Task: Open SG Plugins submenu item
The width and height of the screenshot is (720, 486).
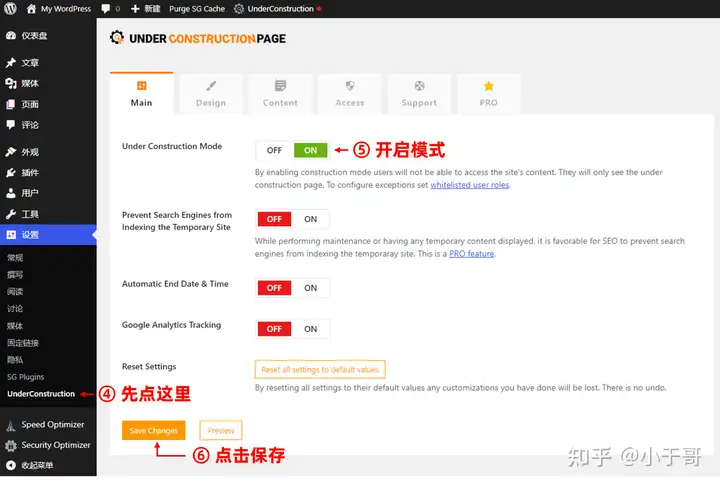Action: point(26,377)
